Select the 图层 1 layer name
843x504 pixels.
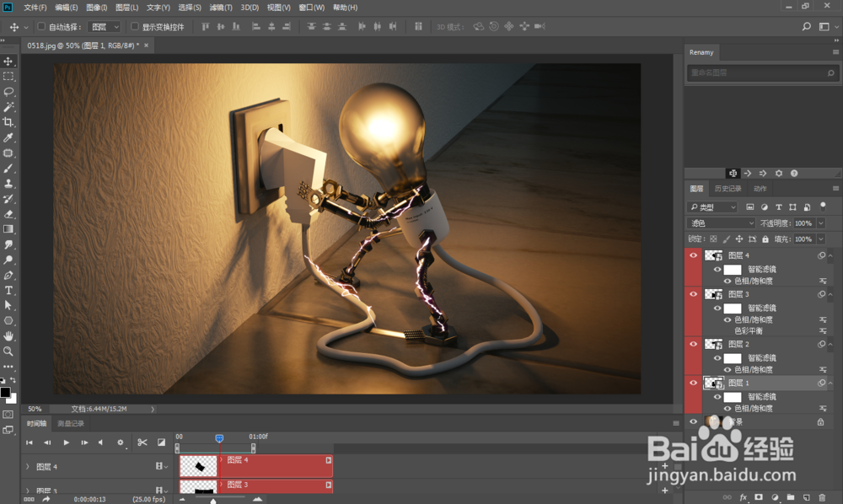pyautogui.click(x=738, y=383)
